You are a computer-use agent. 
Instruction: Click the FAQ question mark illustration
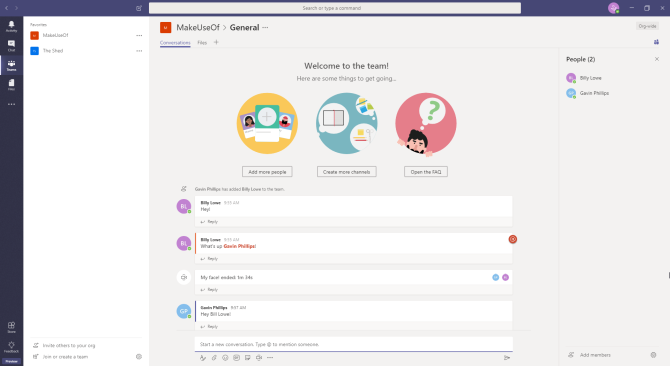point(426,123)
